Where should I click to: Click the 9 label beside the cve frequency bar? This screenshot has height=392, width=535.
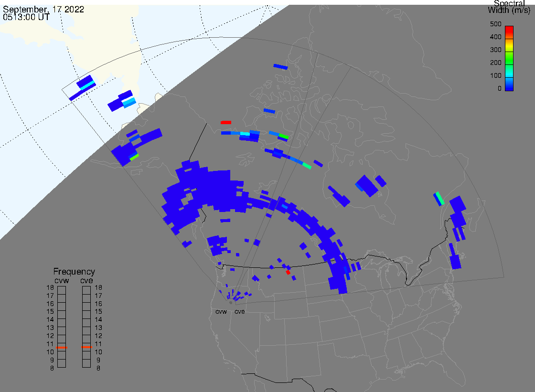click(98, 360)
